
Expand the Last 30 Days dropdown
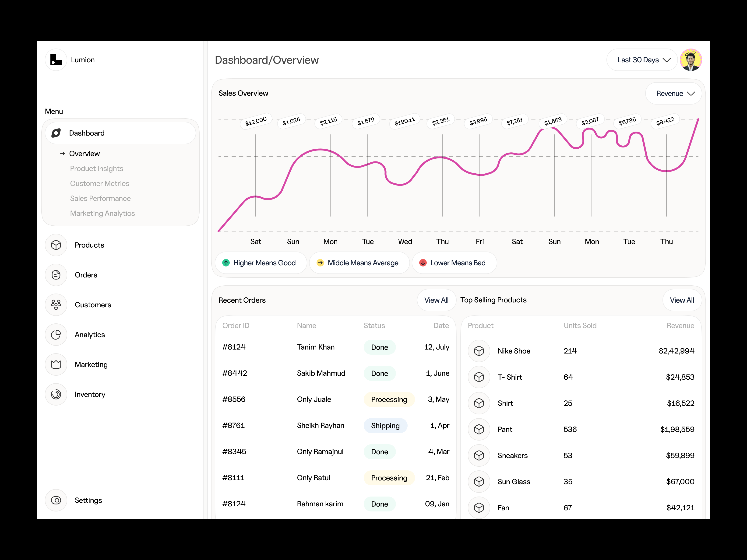643,60
